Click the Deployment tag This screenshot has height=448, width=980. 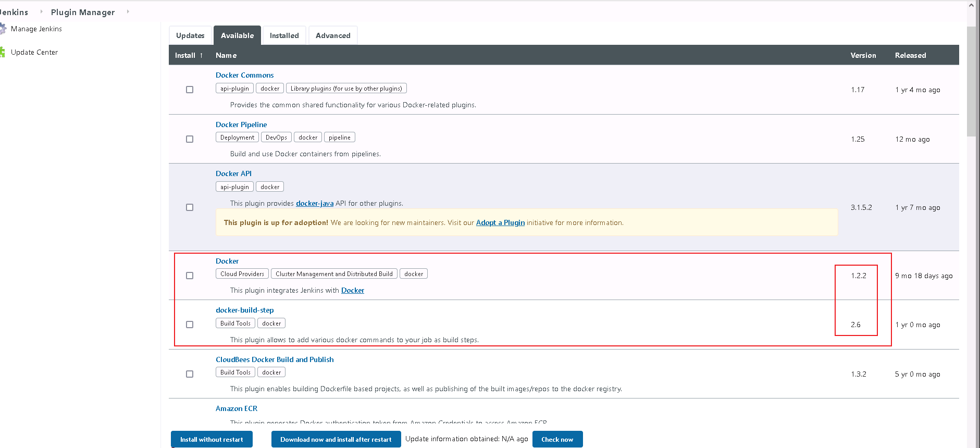237,138
